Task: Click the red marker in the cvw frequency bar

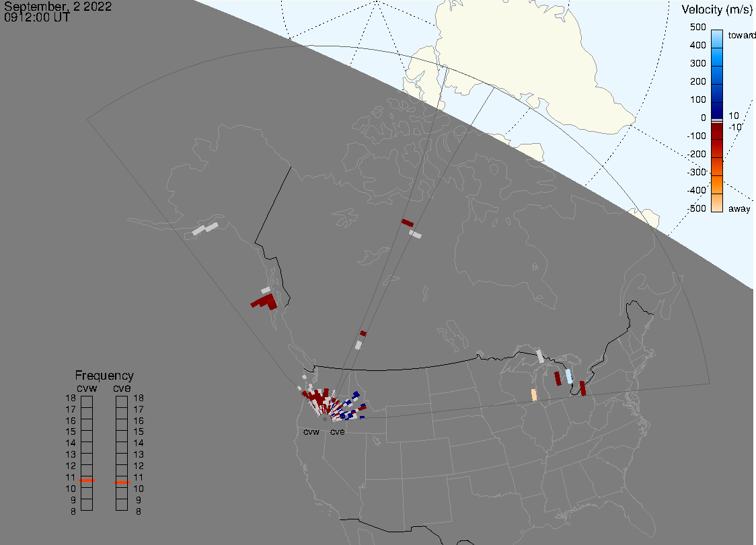Action: coord(87,480)
